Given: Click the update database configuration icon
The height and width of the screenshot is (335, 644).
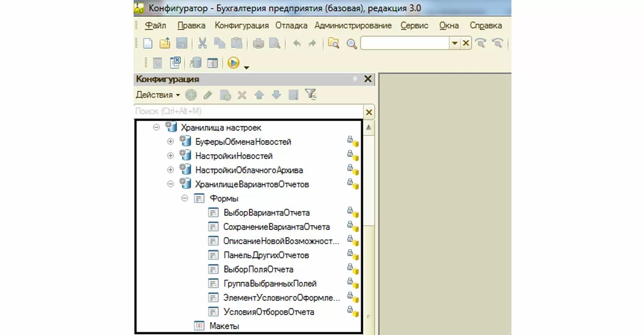Looking at the screenshot, I should 195,63.
